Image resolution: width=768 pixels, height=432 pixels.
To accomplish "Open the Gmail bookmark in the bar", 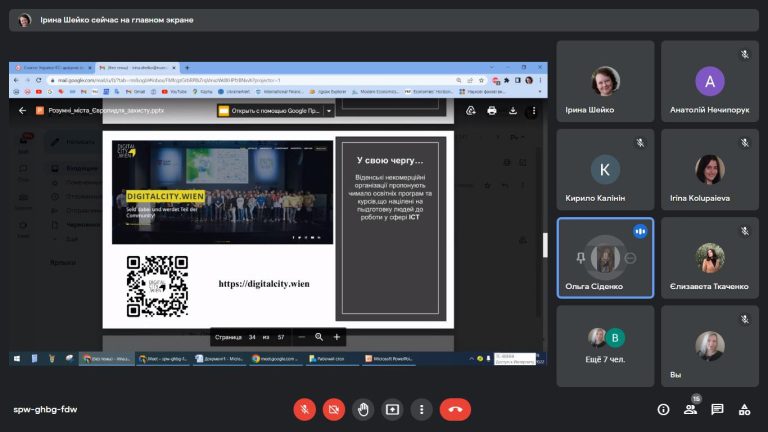I will point(135,92).
